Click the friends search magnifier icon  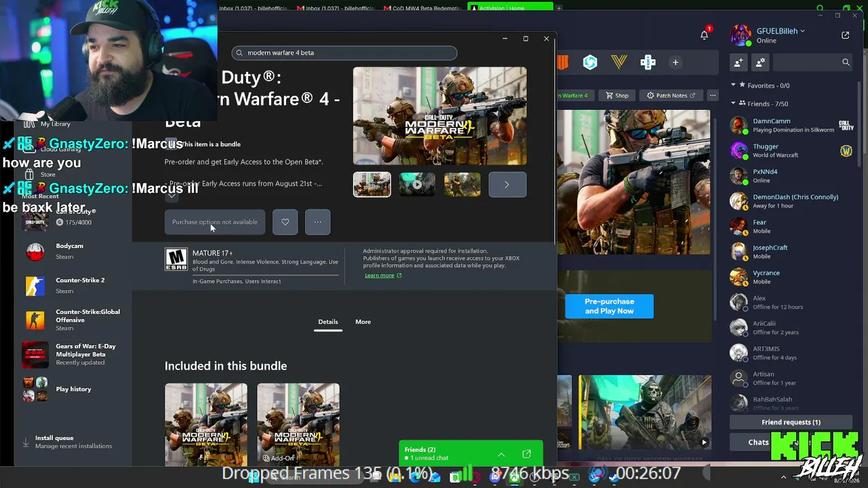click(x=846, y=62)
